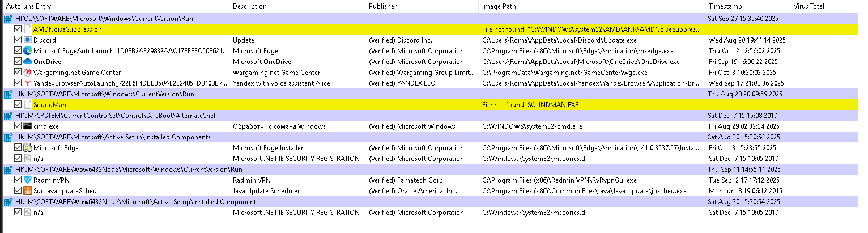Viewport: 868px width, 233px height.
Task: Click the Microsoft Edge installer entry icon
Action: (x=28, y=148)
